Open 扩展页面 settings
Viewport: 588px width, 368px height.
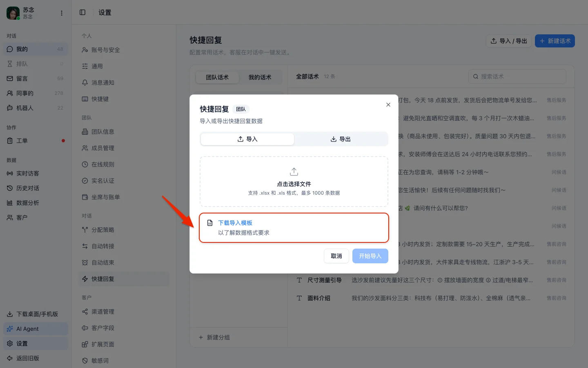point(124,344)
